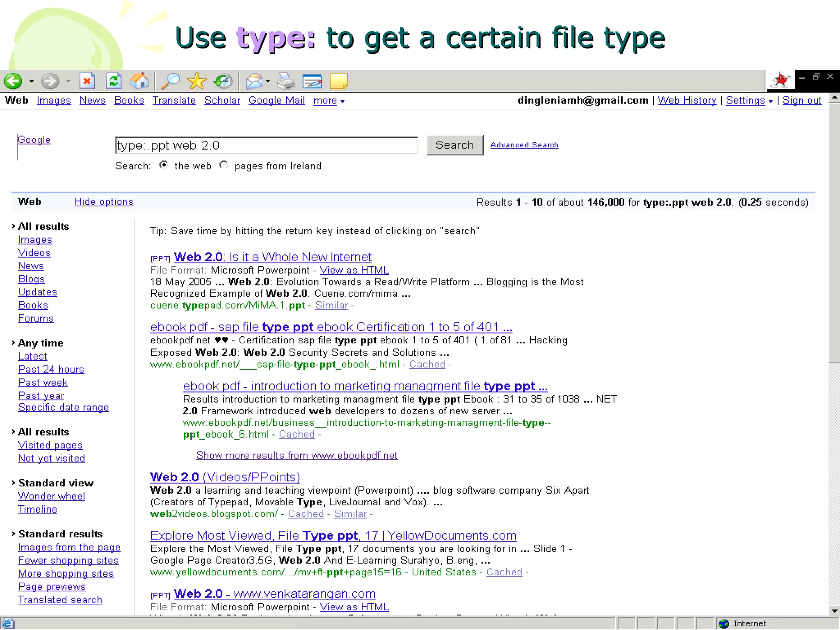Open the Advanced Search link
The height and width of the screenshot is (630, 840).
[x=524, y=145]
